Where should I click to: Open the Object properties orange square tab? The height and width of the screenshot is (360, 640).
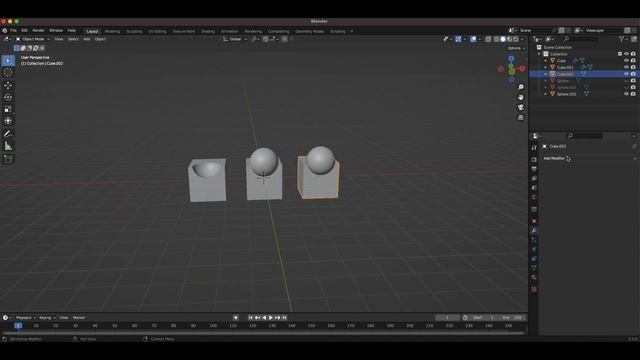click(534, 221)
